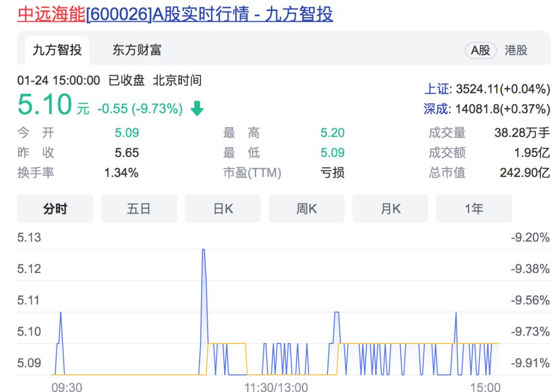Select the 五日 chart tab
Screen dimensions: 558x392
pyautogui.click(x=139, y=209)
